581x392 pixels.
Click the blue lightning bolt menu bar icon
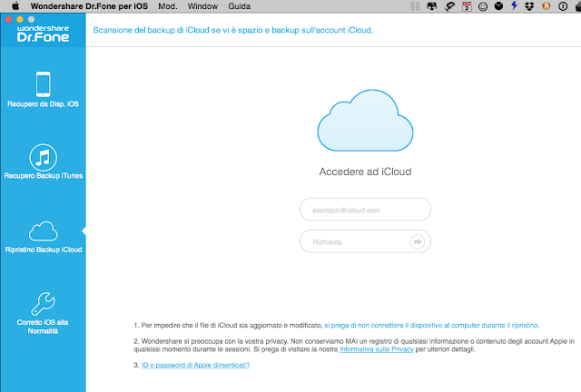(514, 6)
